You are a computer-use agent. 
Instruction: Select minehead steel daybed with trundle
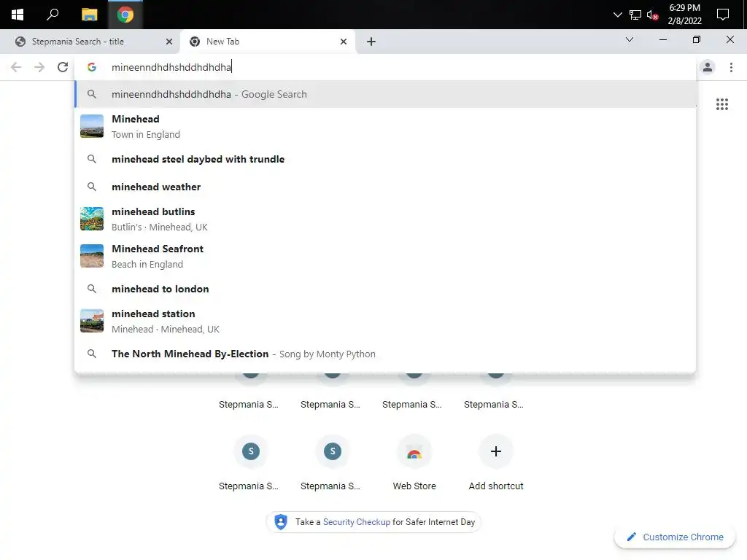pyautogui.click(x=385, y=159)
